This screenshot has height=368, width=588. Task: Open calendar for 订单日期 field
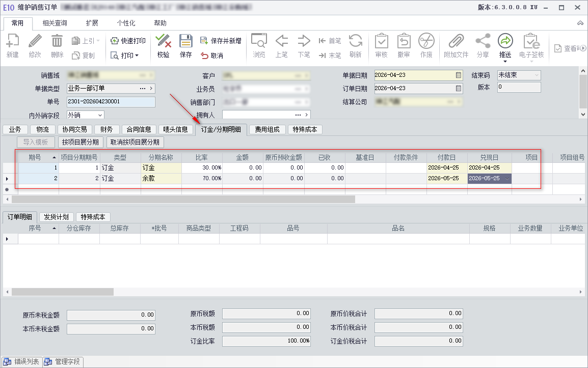coord(458,89)
